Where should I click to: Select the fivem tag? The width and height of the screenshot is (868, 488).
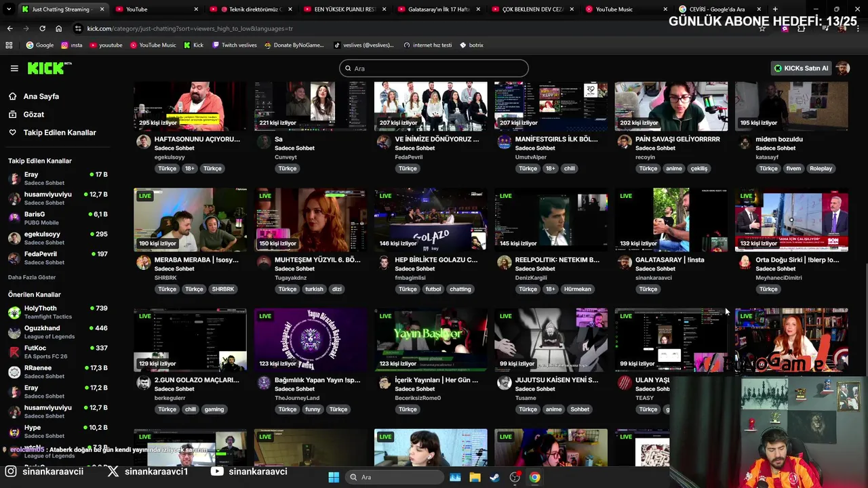[793, 168]
